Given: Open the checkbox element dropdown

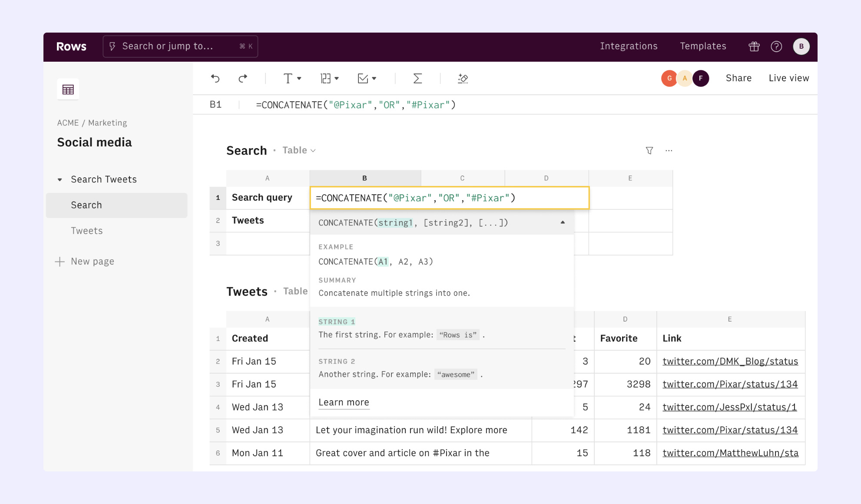Looking at the screenshot, I should point(367,78).
